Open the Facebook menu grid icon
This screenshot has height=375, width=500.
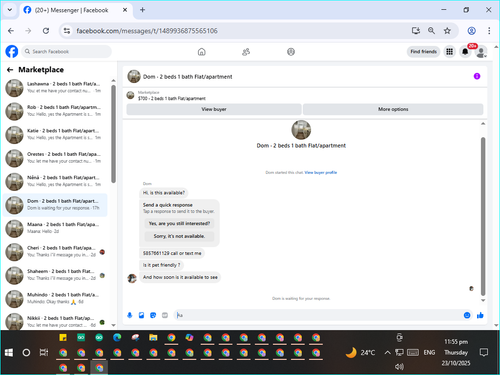coord(449,52)
